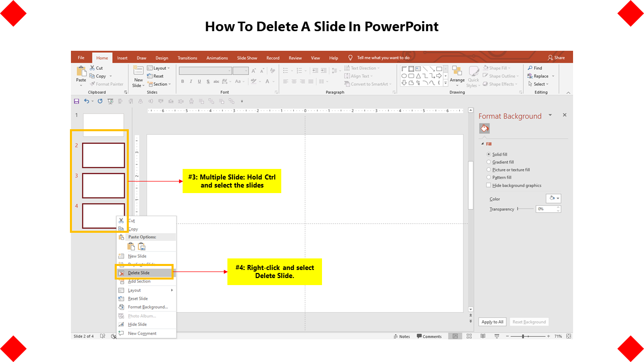
Task: Click the Underline formatting icon
Action: [x=200, y=81]
